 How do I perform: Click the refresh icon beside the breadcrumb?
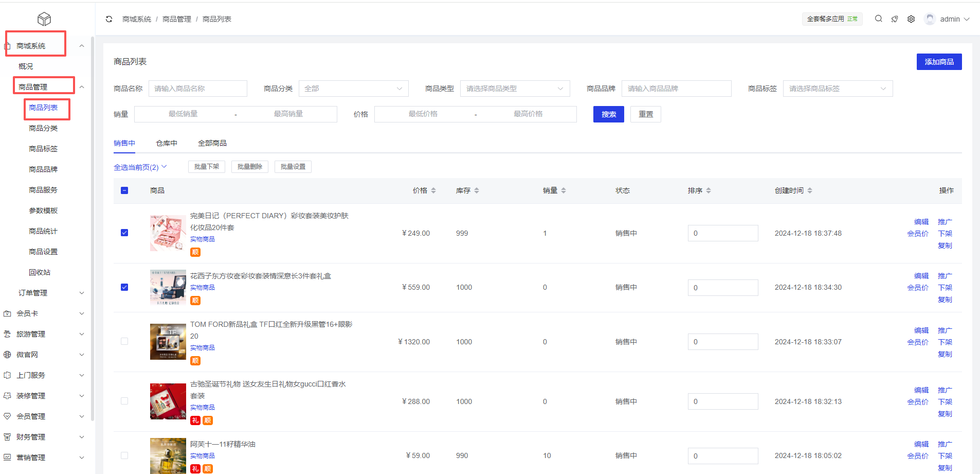click(x=109, y=19)
